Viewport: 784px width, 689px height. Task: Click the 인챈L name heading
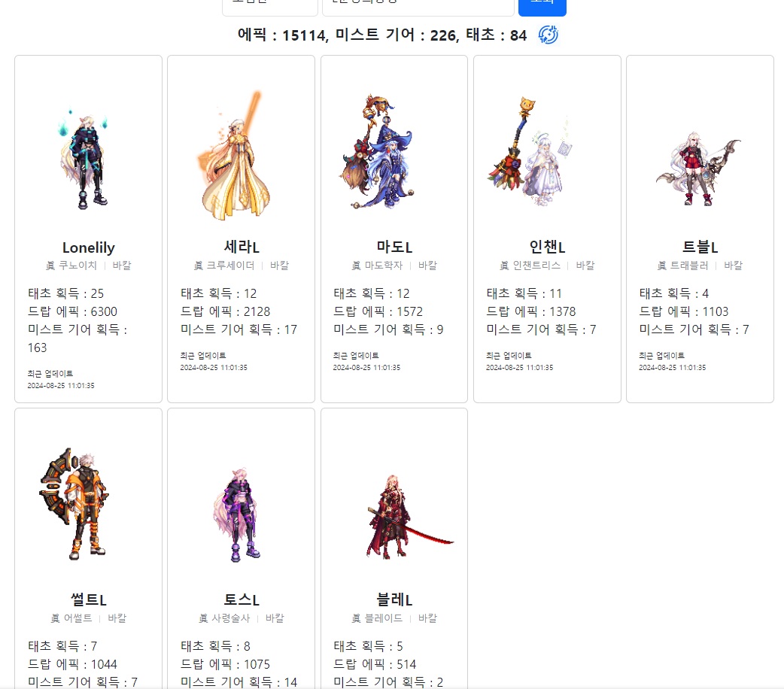click(547, 247)
